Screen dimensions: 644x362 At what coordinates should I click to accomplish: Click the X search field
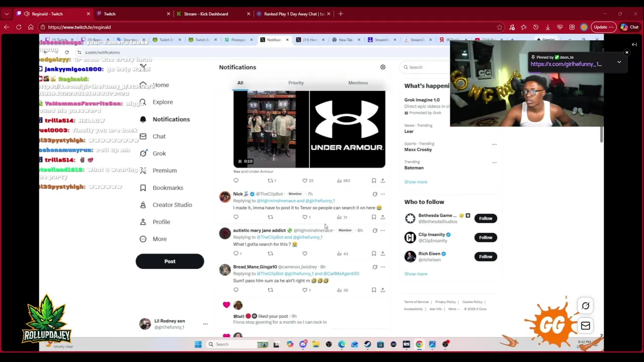click(426, 67)
